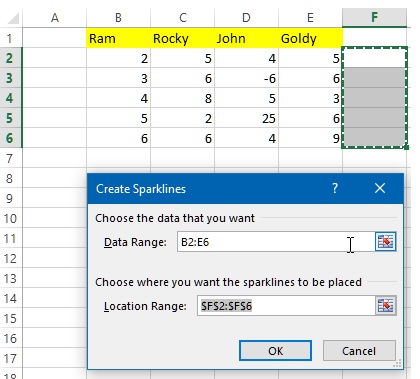Click shaded cell F6 in the selection
This screenshot has height=379, width=420.
pos(374,138)
